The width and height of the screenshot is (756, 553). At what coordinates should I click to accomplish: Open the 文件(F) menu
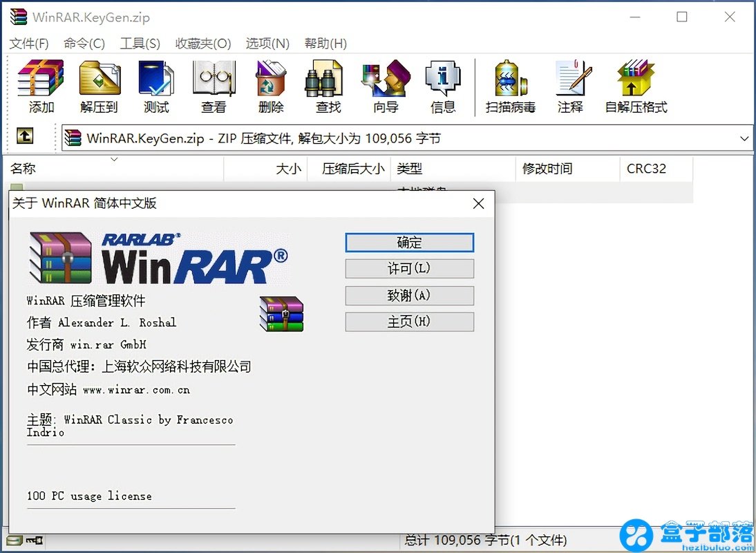(x=29, y=44)
